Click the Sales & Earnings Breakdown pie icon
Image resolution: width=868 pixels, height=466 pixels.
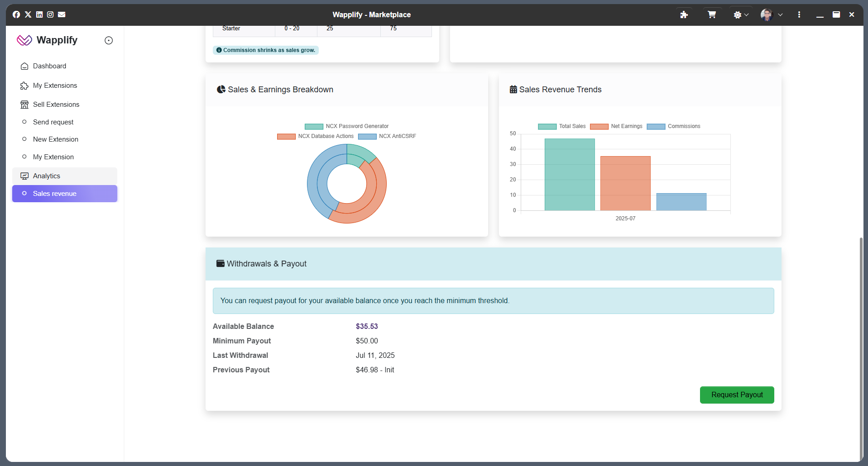click(221, 90)
